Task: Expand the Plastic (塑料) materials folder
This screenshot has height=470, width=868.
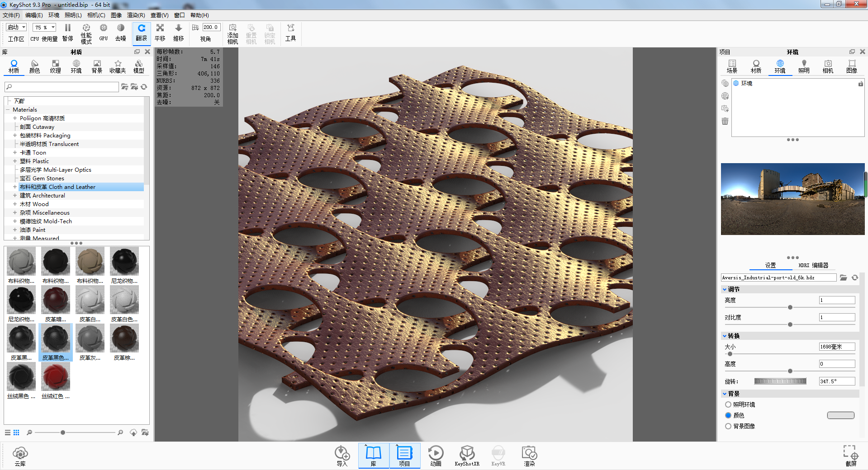Action: coord(15,161)
